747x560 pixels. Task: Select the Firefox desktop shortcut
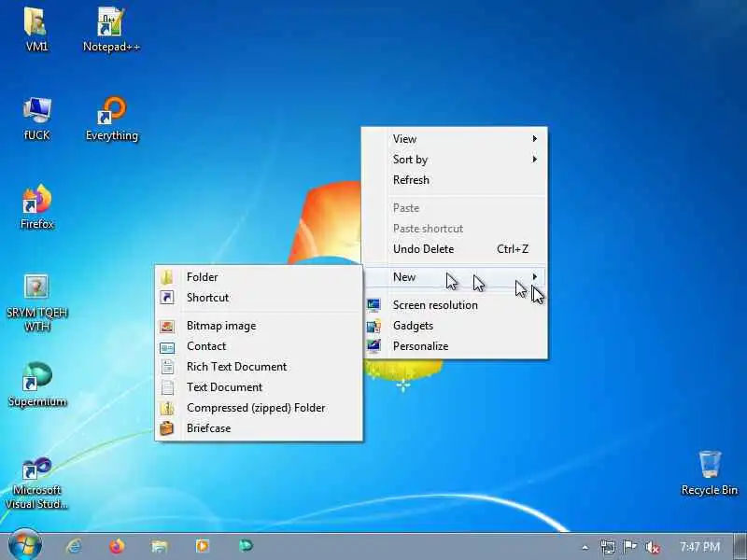point(36,206)
